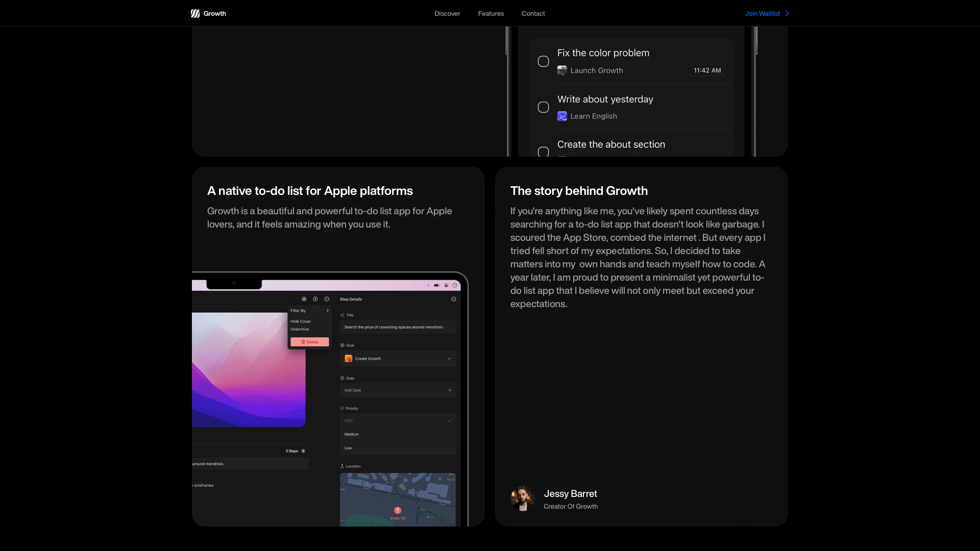Click the plus circle icon above the cover
This screenshot has width=980, height=551.
(315, 299)
